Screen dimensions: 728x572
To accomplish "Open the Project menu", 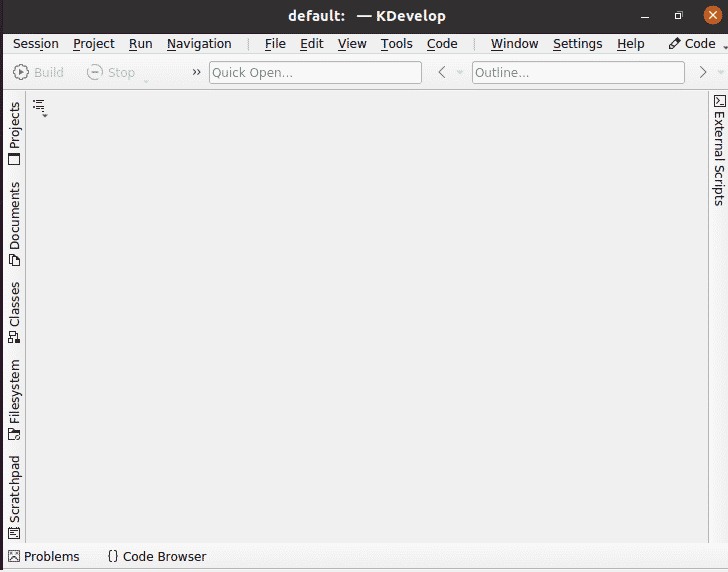I will click(x=93, y=44).
